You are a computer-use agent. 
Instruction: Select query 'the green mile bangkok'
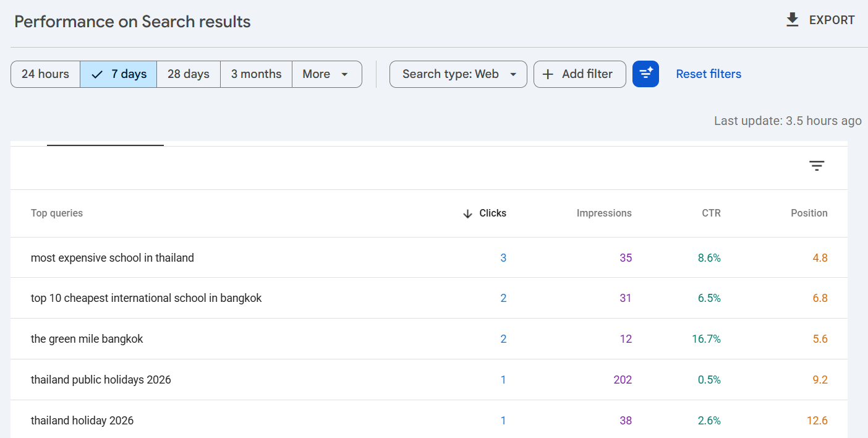[87, 339]
